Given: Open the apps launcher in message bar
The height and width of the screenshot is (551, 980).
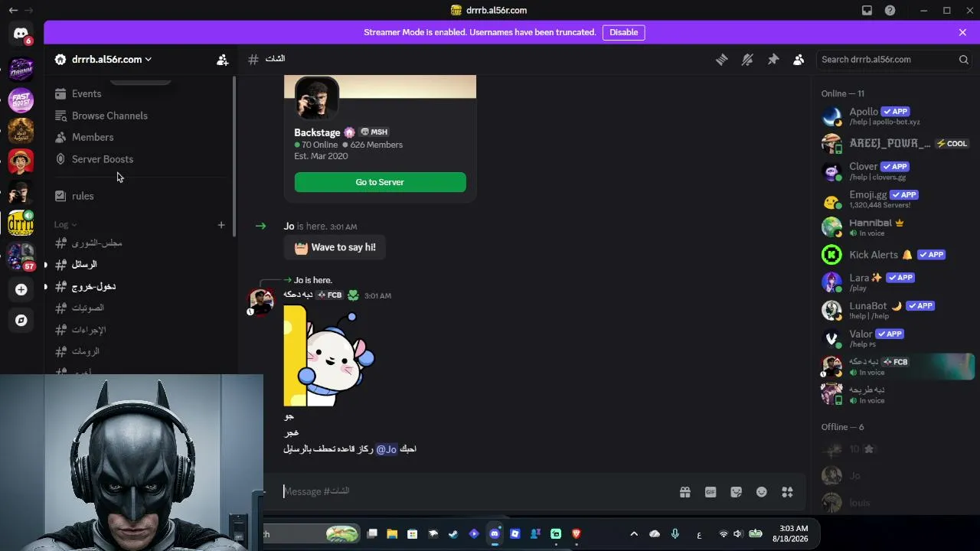Looking at the screenshot, I should click(x=787, y=492).
